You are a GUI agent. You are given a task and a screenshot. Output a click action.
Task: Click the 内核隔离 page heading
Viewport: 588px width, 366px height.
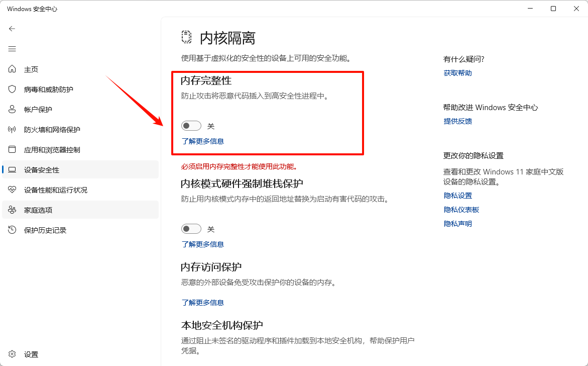tap(227, 38)
